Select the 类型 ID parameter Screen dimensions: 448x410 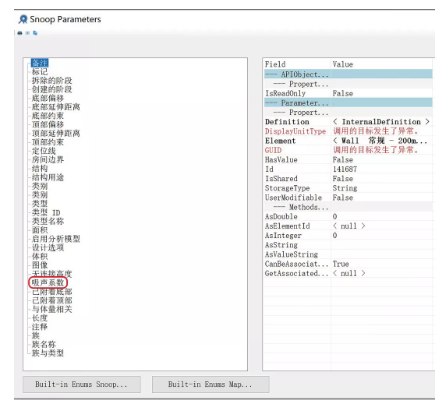46,212
